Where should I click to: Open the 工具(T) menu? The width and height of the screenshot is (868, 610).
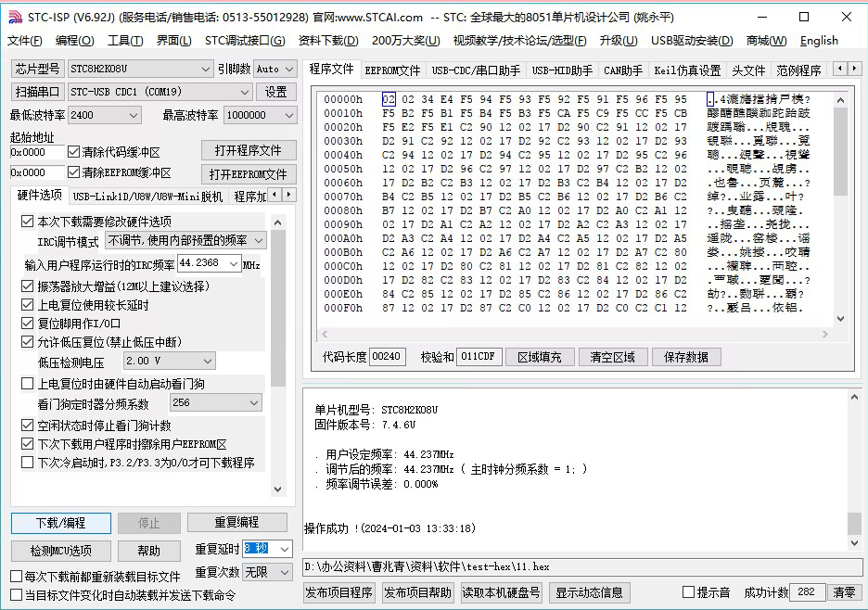pyautogui.click(x=125, y=41)
